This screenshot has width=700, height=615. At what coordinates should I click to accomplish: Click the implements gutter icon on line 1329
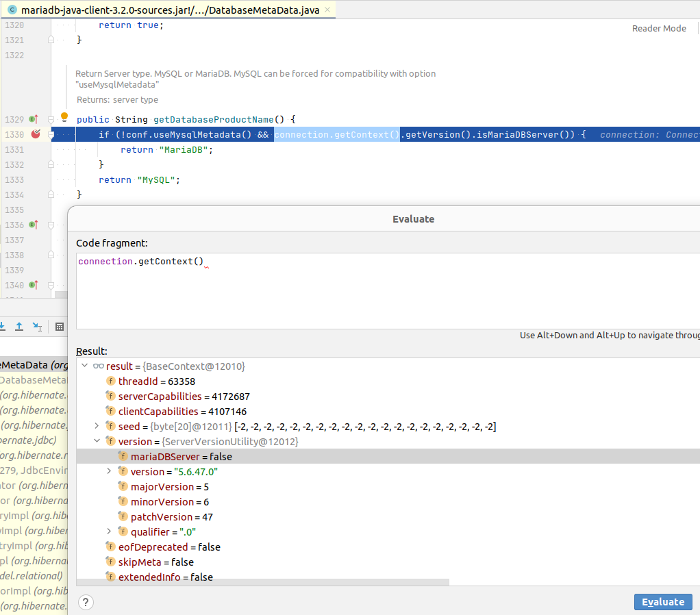tap(33, 120)
